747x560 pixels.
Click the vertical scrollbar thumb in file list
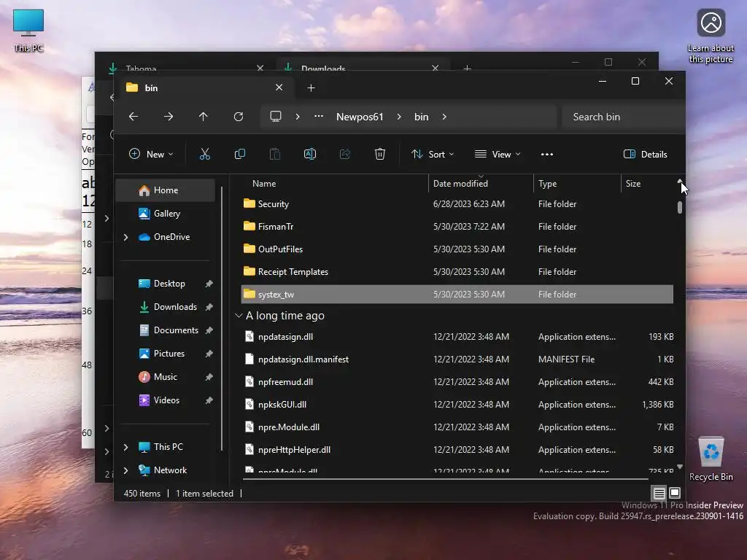tap(680, 207)
